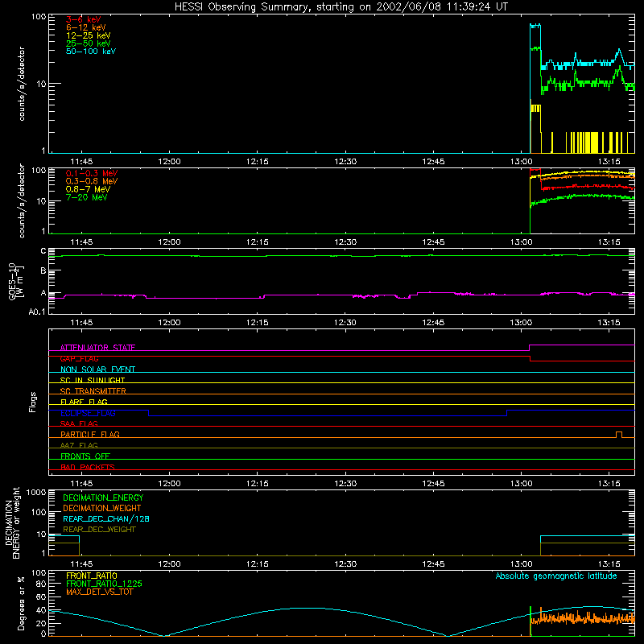Select the AAZ_FLAG label
The width and height of the screenshot is (644, 644).
pos(79,445)
